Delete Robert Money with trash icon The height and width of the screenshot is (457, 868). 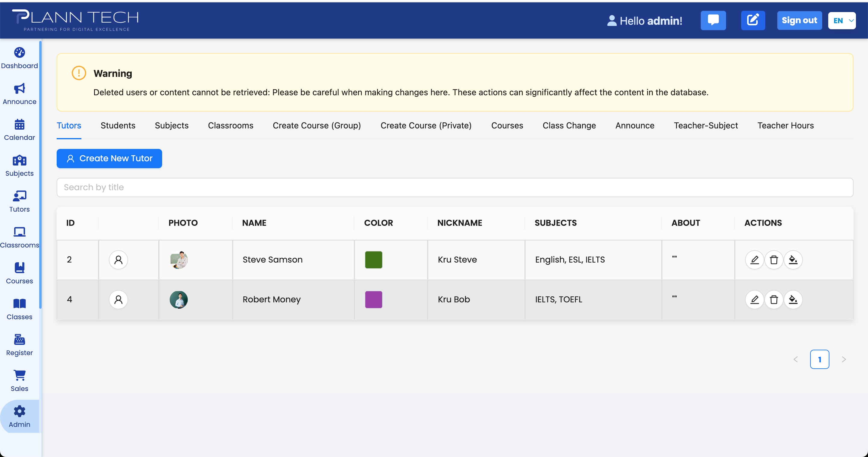click(774, 299)
